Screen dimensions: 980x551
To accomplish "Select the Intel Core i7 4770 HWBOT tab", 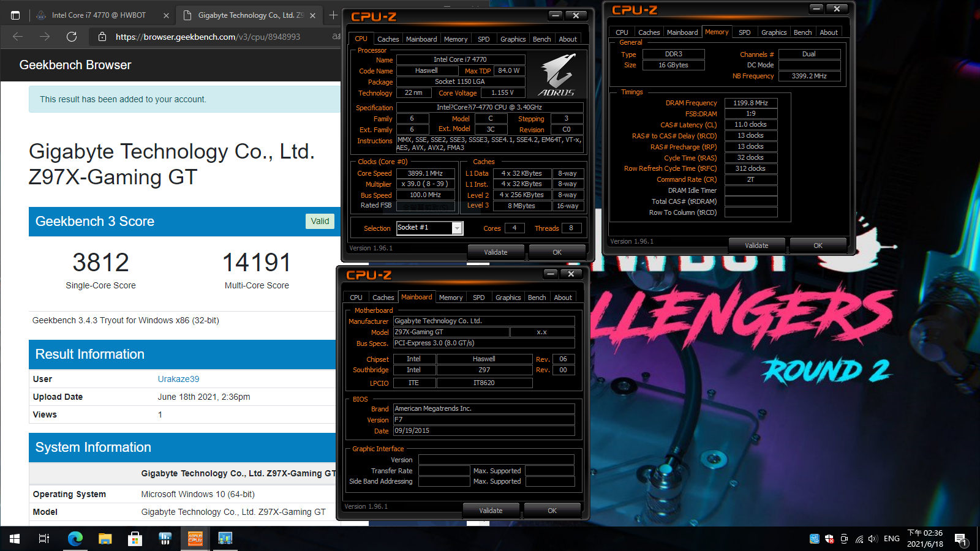I will click(x=98, y=15).
